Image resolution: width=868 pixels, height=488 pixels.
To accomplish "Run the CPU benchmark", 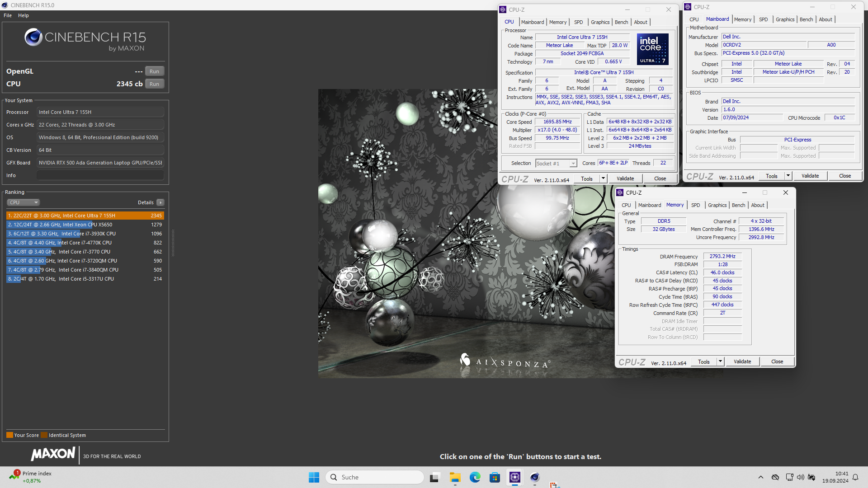I will (x=155, y=84).
